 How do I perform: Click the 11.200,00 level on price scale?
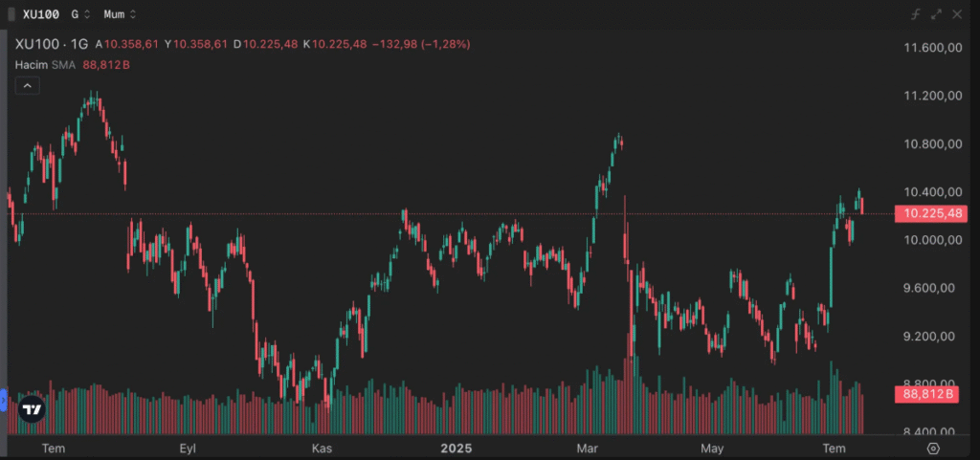click(x=933, y=96)
